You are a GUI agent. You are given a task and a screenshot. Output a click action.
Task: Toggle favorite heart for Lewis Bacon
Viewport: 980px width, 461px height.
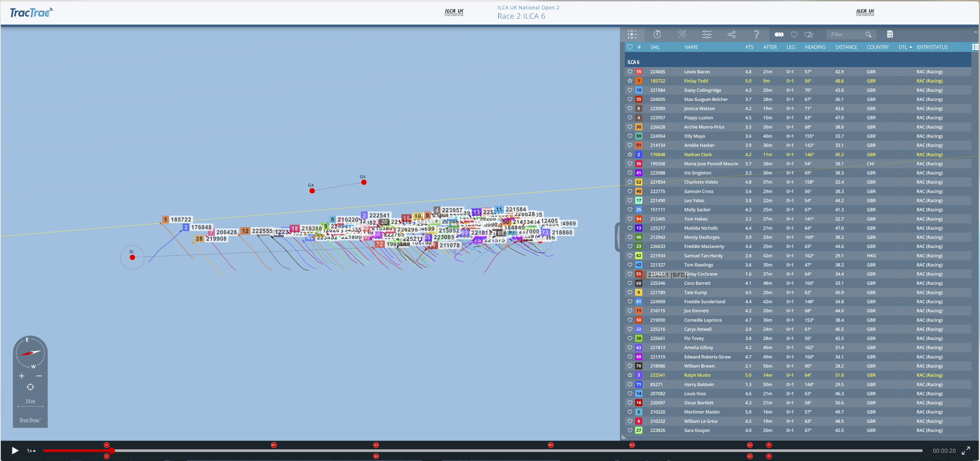[x=630, y=72]
